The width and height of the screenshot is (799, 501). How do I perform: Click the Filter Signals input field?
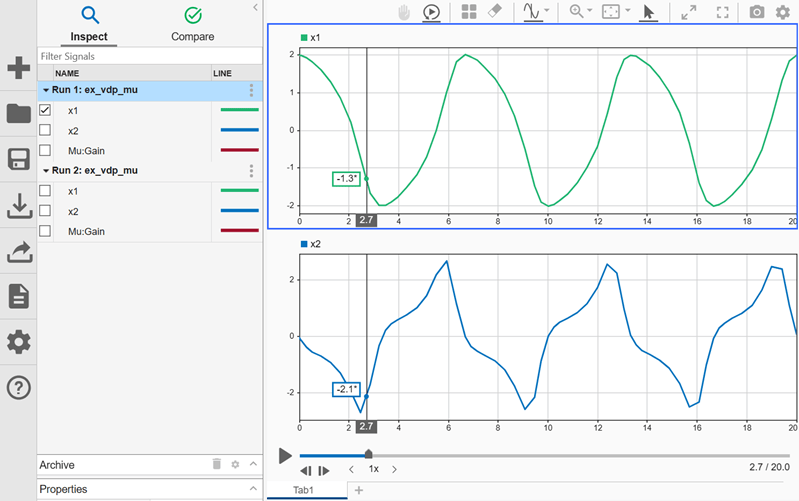pos(150,56)
